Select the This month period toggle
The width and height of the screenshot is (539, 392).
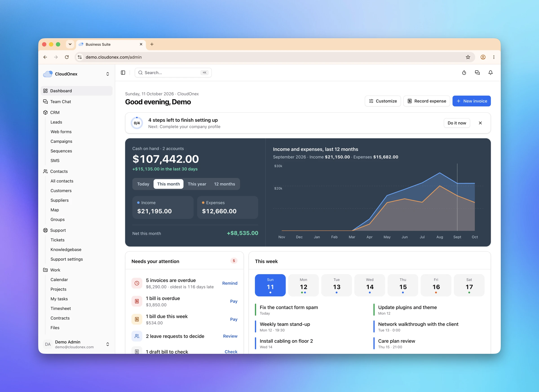pos(168,184)
